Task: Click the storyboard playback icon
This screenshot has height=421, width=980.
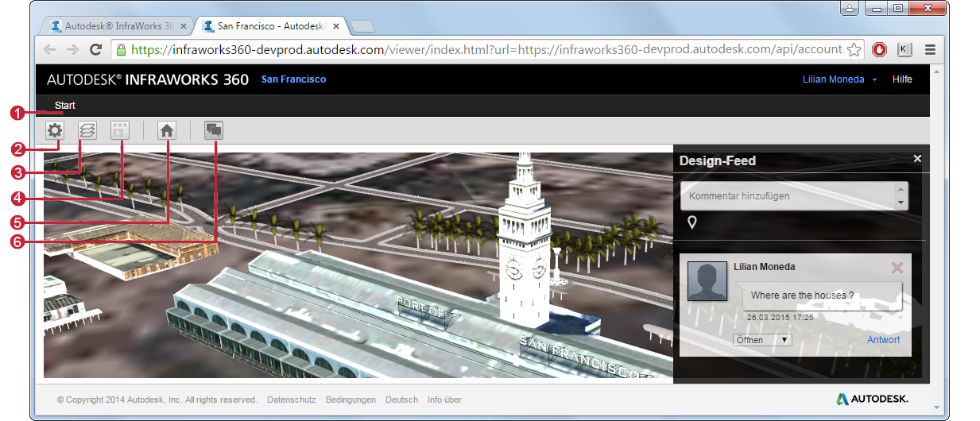Action: pos(120,130)
